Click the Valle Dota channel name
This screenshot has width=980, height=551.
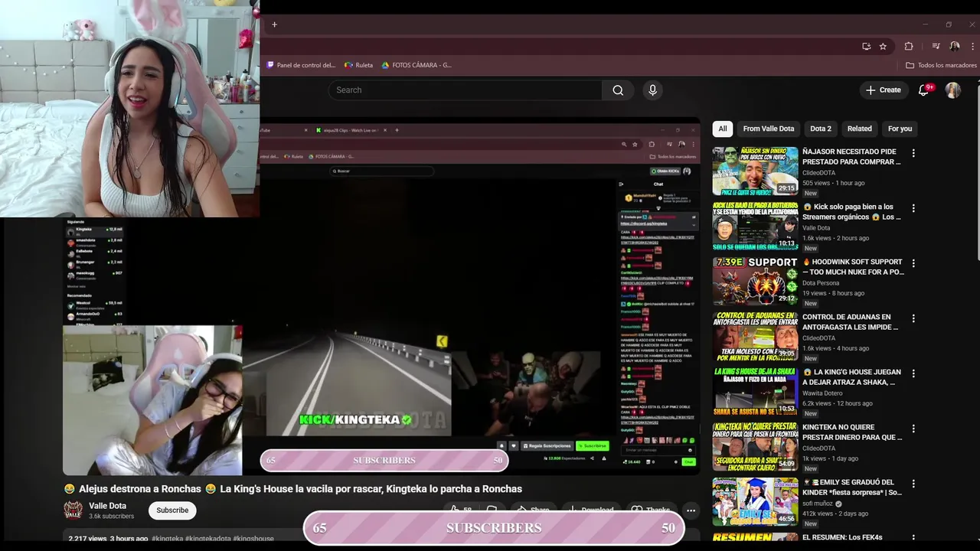point(107,506)
